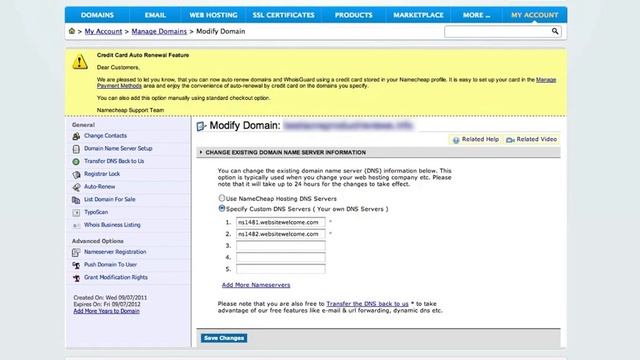
Task: Click the home icon in breadcrumb
Action: [72, 31]
